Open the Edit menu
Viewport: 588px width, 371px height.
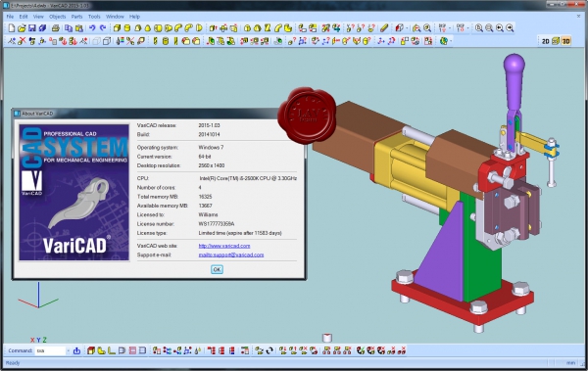24,17
